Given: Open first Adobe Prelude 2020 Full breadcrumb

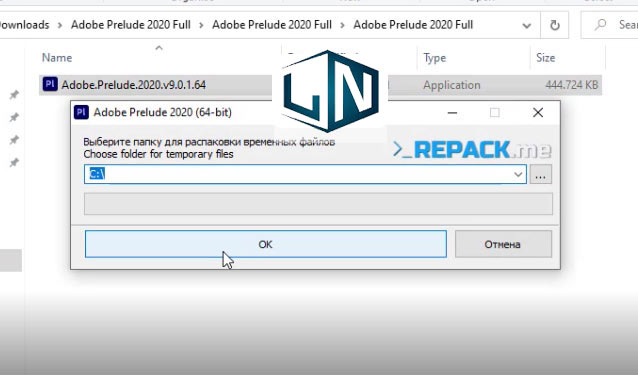Looking at the screenshot, I should pos(131,25).
